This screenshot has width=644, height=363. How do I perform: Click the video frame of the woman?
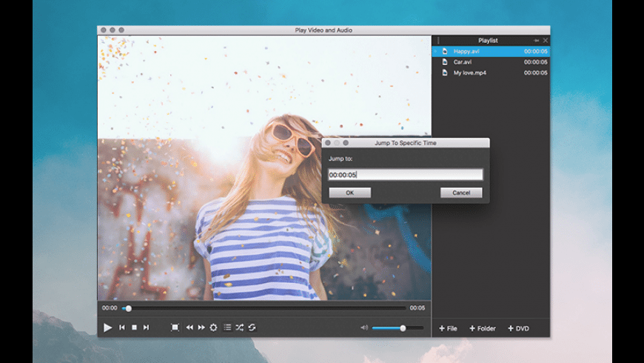(x=264, y=167)
